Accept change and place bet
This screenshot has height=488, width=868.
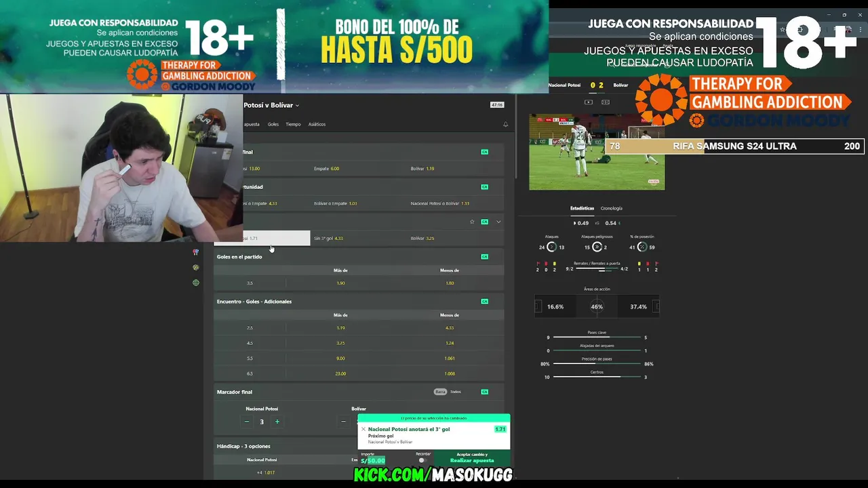(472, 457)
